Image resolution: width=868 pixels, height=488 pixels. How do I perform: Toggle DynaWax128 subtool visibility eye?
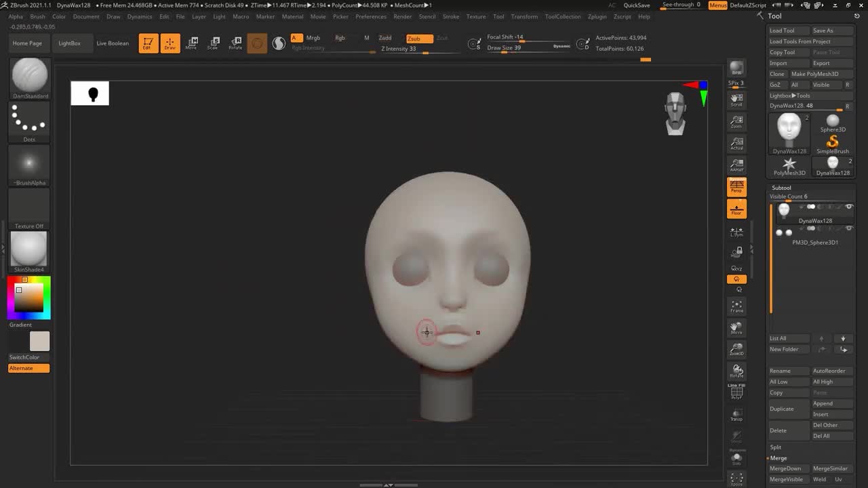click(848, 207)
